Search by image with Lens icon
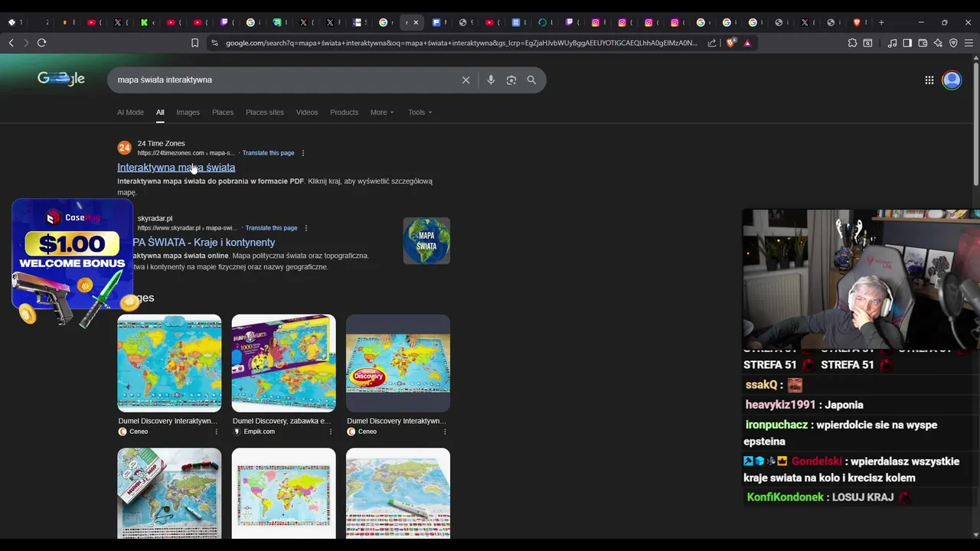The width and height of the screenshot is (980, 551). (x=511, y=80)
